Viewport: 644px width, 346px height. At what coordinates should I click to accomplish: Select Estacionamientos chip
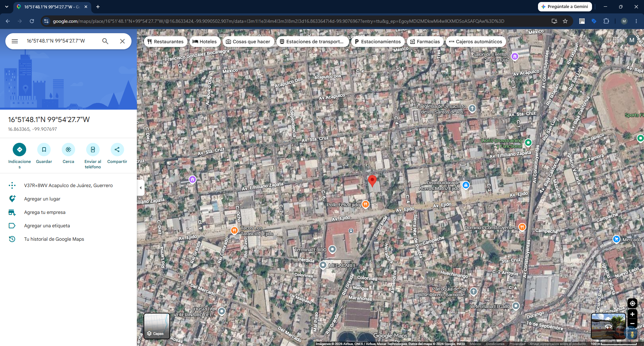(x=378, y=42)
